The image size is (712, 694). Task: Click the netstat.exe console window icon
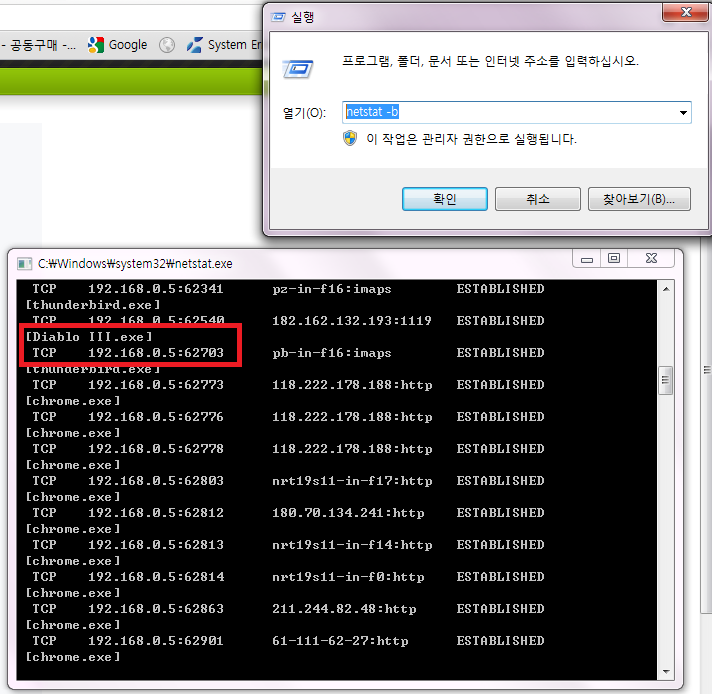(24, 263)
